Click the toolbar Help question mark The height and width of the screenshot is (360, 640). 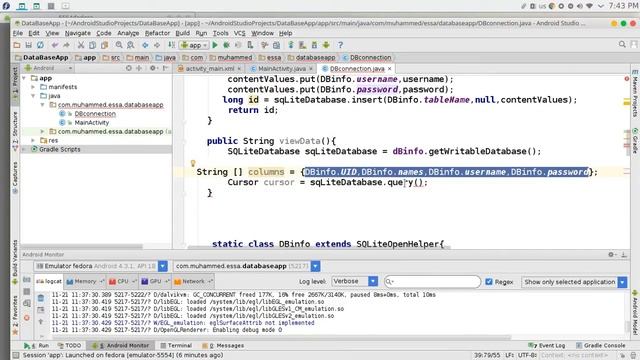(x=340, y=45)
